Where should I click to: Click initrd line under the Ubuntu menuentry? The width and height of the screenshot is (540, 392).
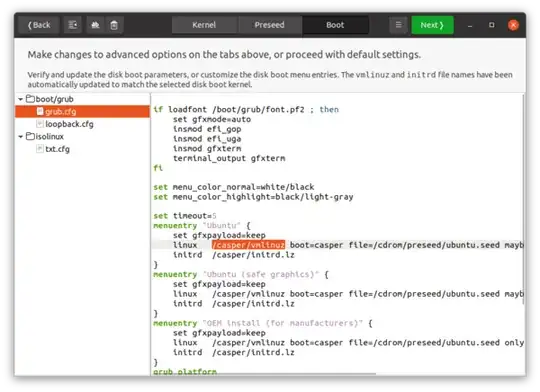(233, 255)
